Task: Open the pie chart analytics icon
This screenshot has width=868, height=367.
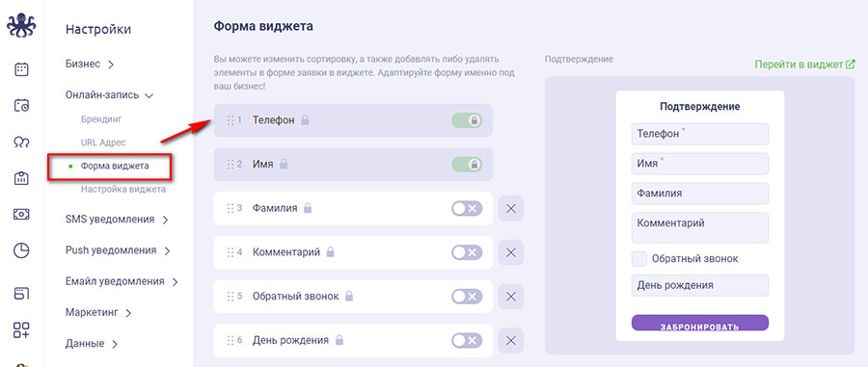Action: [x=21, y=250]
